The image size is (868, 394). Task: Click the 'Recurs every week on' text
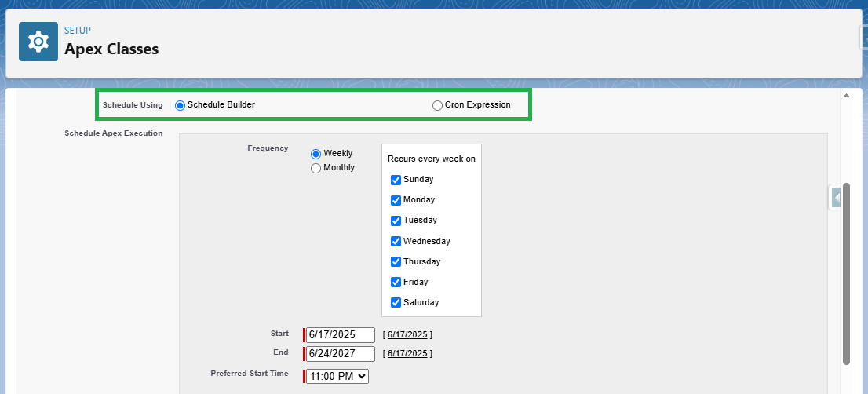(431, 159)
